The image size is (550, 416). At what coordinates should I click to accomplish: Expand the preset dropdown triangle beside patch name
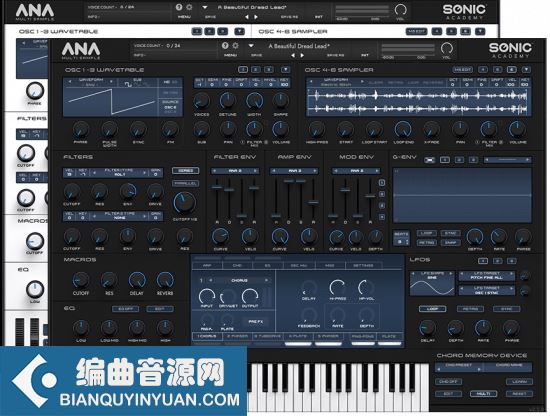[251, 46]
